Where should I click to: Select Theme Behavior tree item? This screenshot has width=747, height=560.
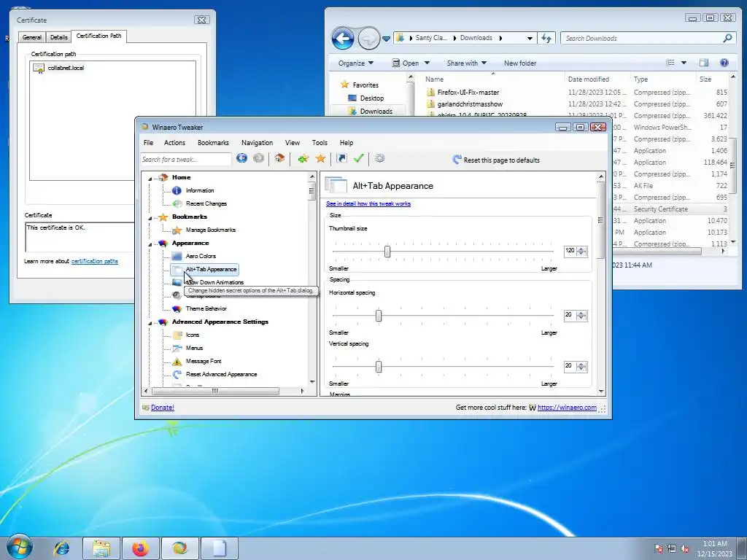pos(206,308)
